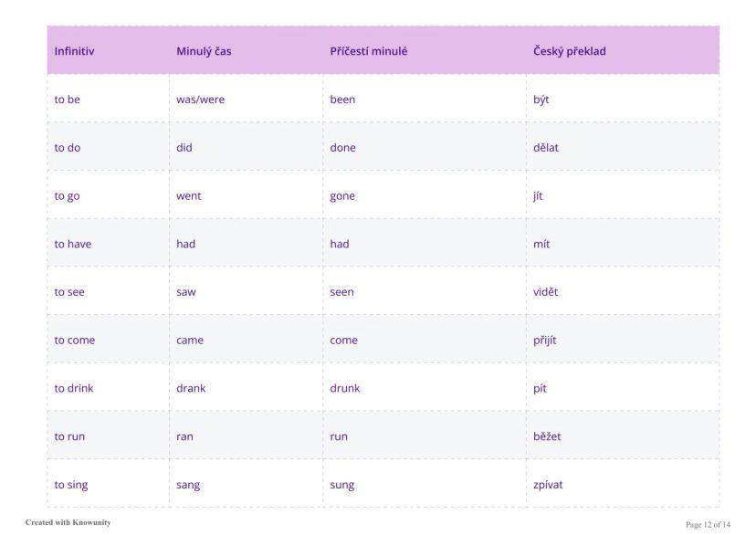
Task: Select the 'to be' cell
Action: tap(67, 100)
